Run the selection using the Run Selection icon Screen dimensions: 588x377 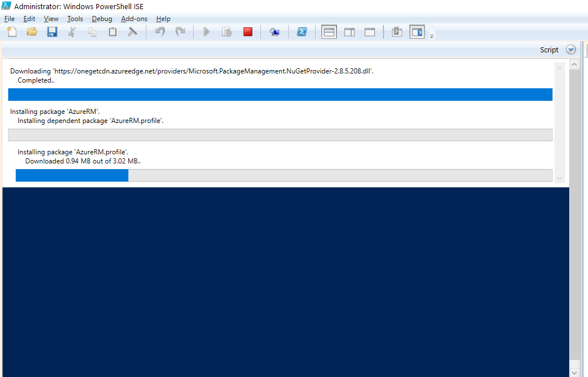pos(227,32)
